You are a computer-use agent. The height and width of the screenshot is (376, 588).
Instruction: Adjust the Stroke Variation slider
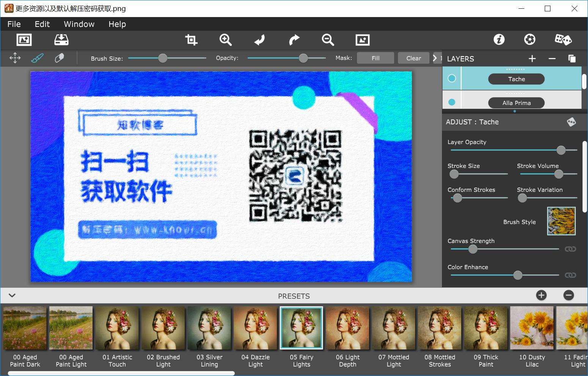tap(547, 198)
